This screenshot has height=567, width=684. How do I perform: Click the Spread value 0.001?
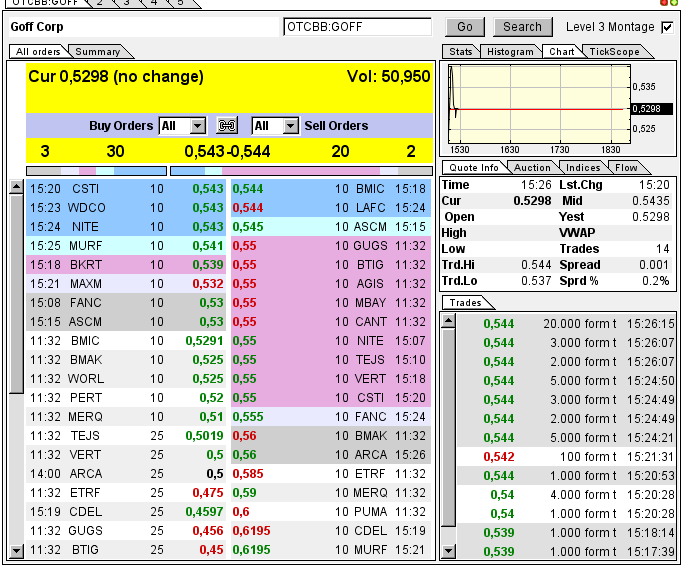(653, 265)
